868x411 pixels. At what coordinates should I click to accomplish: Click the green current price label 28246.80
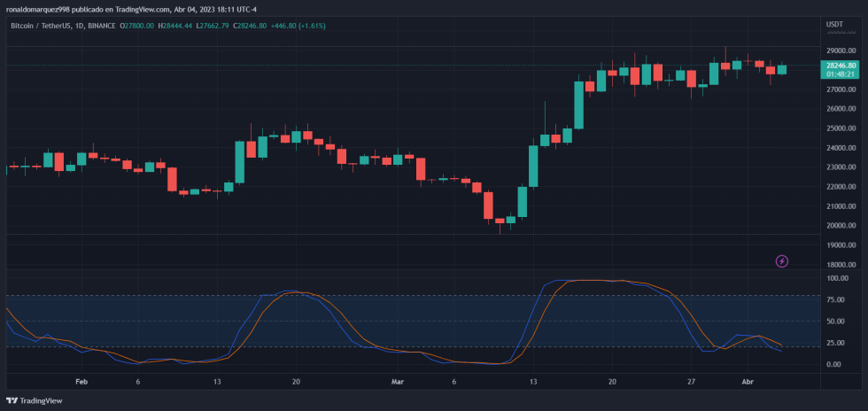(x=841, y=66)
